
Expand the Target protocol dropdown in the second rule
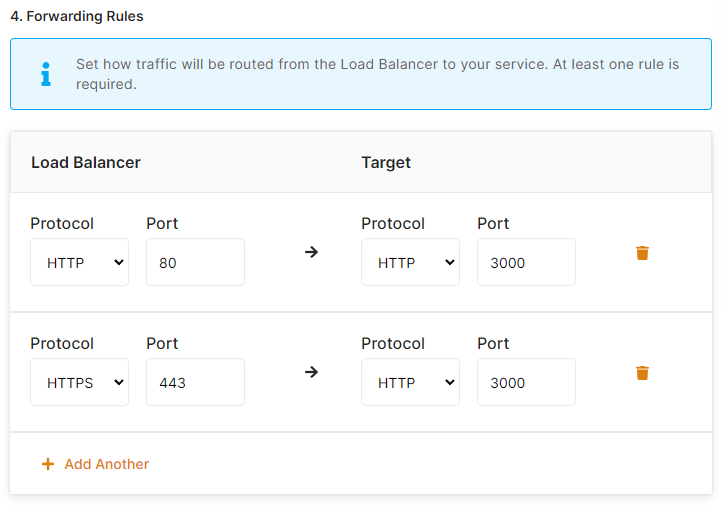coord(410,382)
